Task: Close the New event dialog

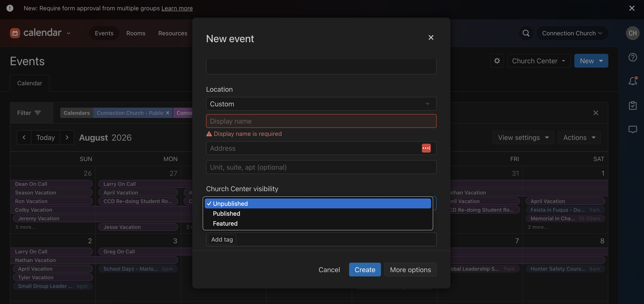Action: coord(431,38)
